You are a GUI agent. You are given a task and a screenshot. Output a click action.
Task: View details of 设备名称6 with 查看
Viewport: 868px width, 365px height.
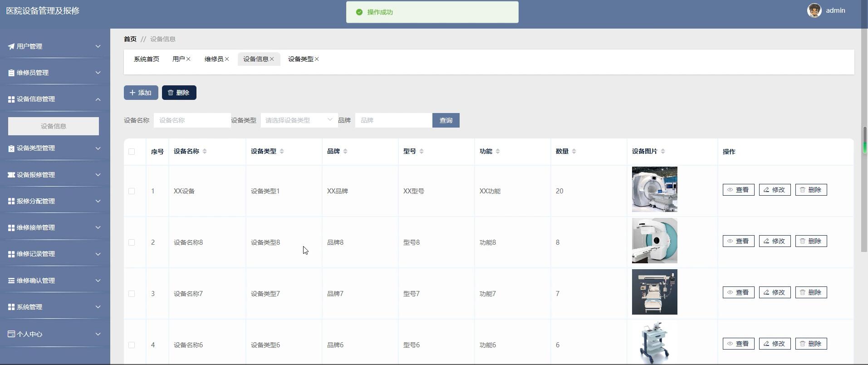(x=738, y=344)
